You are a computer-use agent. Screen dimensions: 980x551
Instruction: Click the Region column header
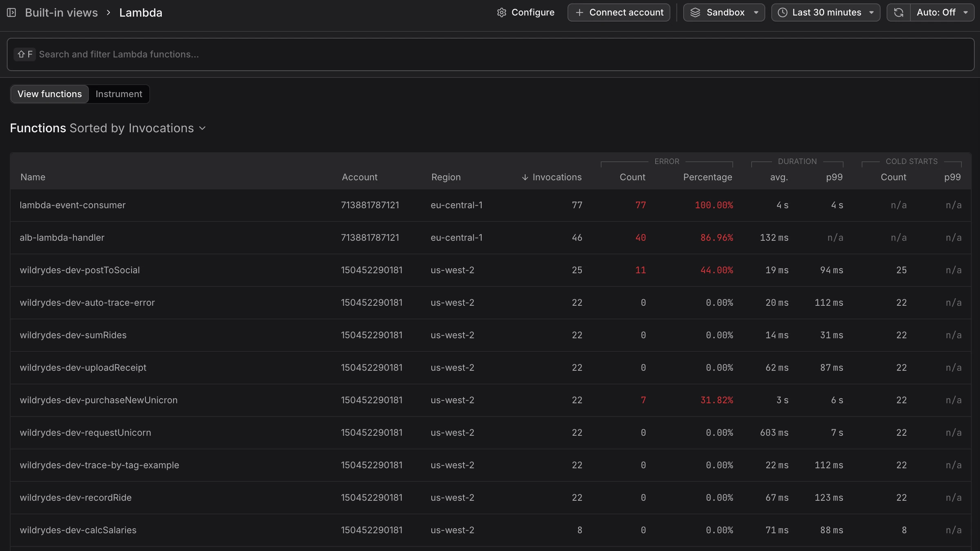click(445, 177)
